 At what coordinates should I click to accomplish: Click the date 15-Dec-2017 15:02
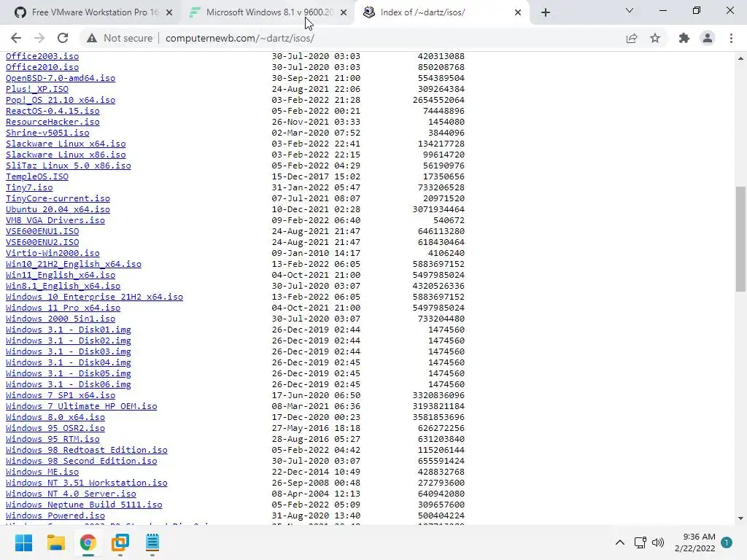(316, 176)
